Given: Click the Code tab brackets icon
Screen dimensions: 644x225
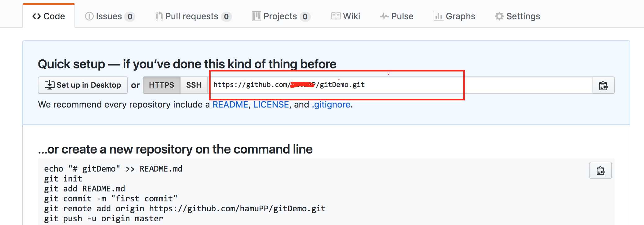Looking at the screenshot, I should [37, 16].
